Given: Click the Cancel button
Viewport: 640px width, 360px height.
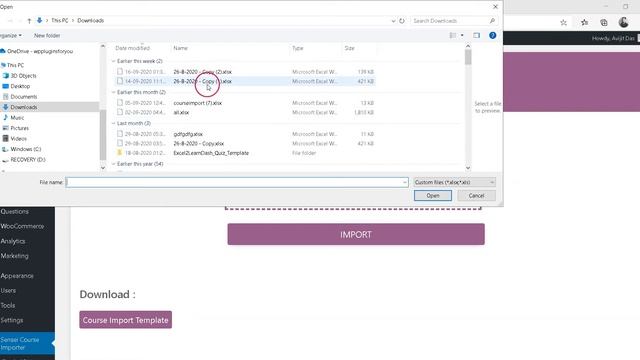Looking at the screenshot, I should [x=476, y=196].
